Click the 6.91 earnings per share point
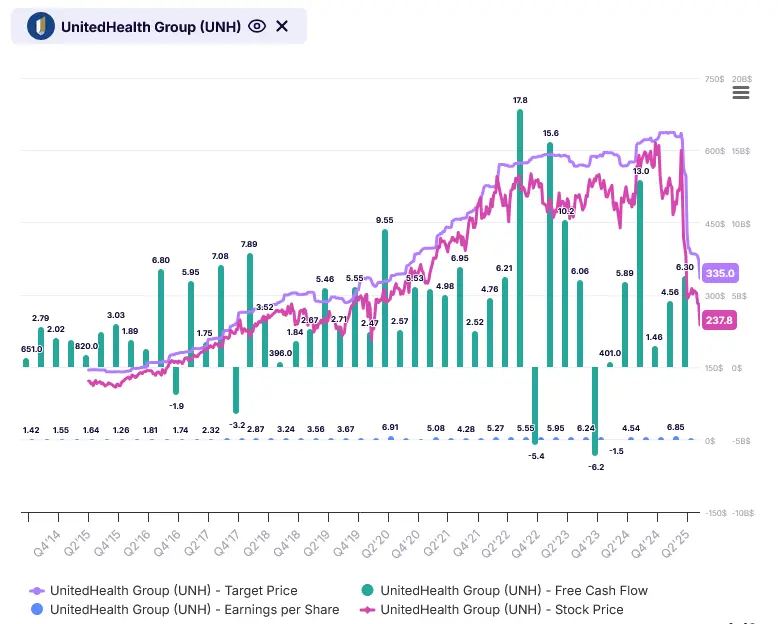 pos(391,438)
